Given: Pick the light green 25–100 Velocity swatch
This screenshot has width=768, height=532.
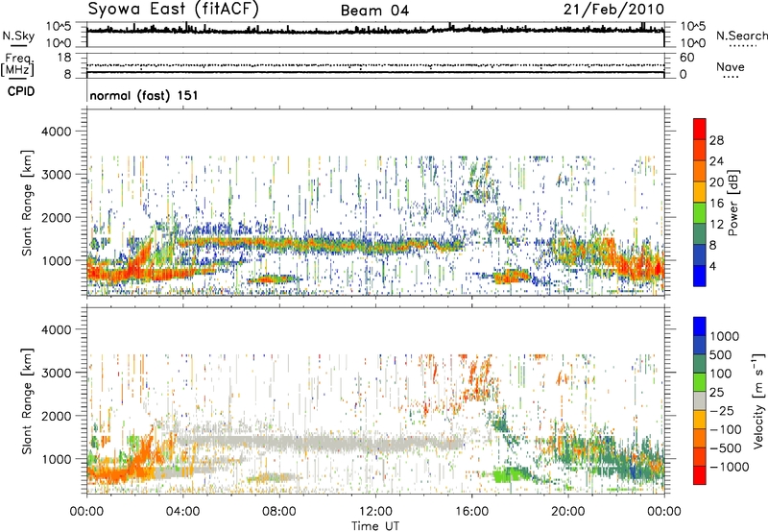Looking at the screenshot, I should click(x=700, y=382).
